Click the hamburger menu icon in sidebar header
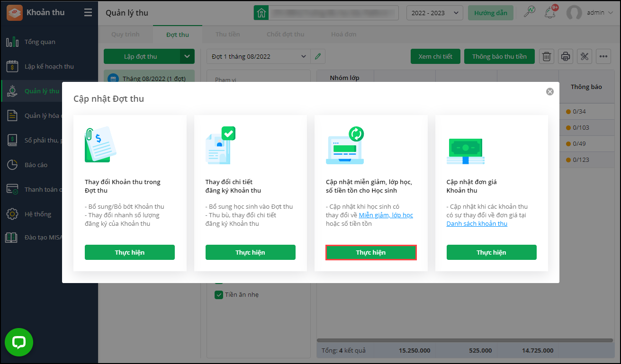 pos(88,13)
